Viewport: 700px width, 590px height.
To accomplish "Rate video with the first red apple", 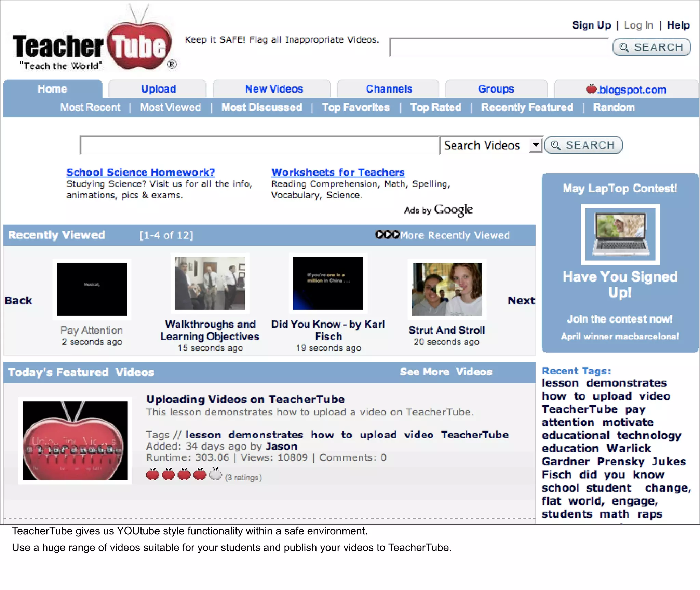I will click(x=152, y=474).
